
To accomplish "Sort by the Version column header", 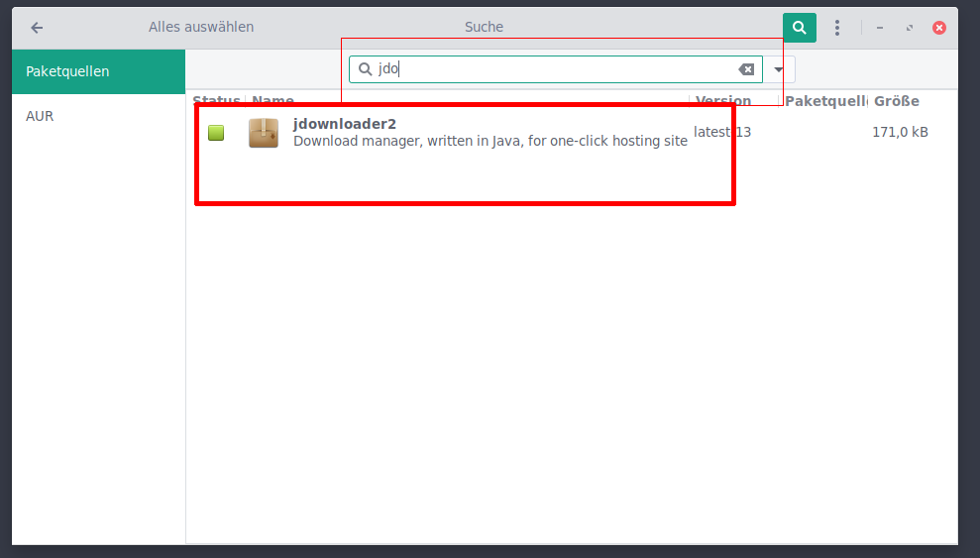I will (x=723, y=101).
